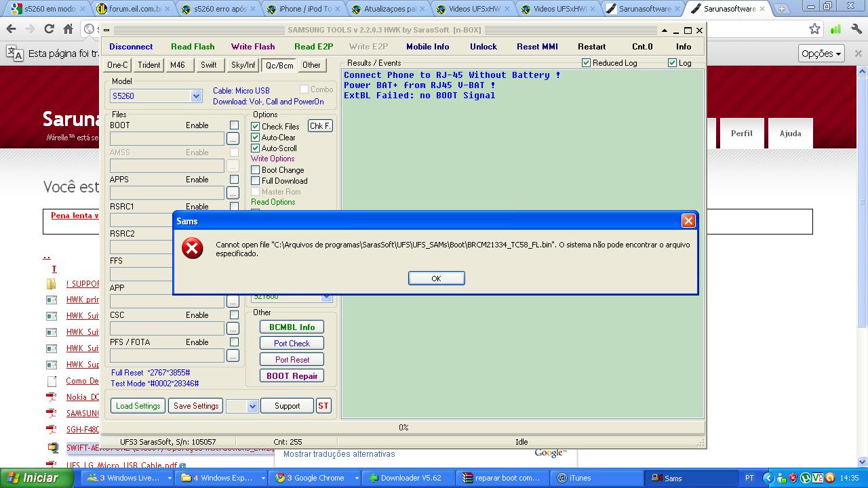This screenshot has width=868, height=488.
Task: Click the Chk F. button
Action: [320, 126]
